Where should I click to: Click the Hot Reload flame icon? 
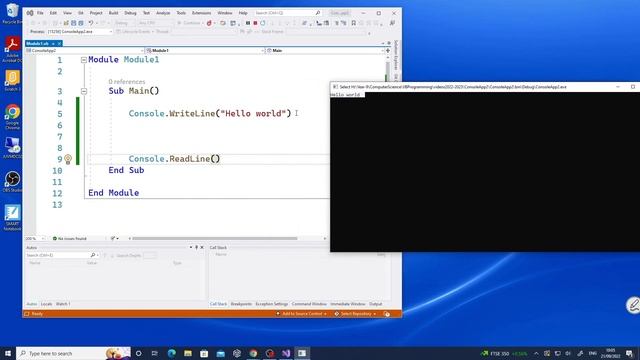point(209,23)
